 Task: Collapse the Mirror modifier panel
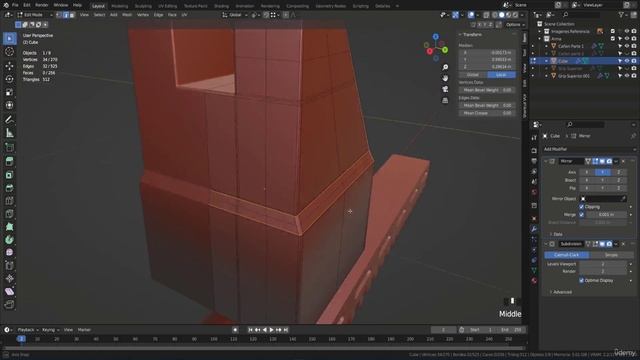[546, 161]
